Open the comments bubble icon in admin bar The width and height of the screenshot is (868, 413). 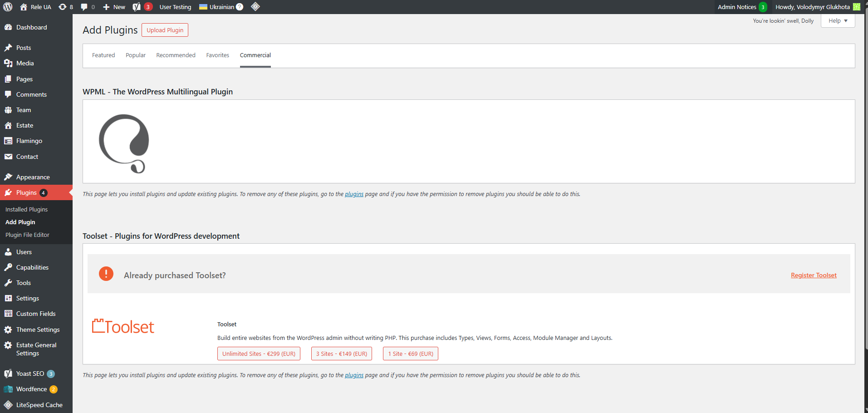[x=84, y=7]
